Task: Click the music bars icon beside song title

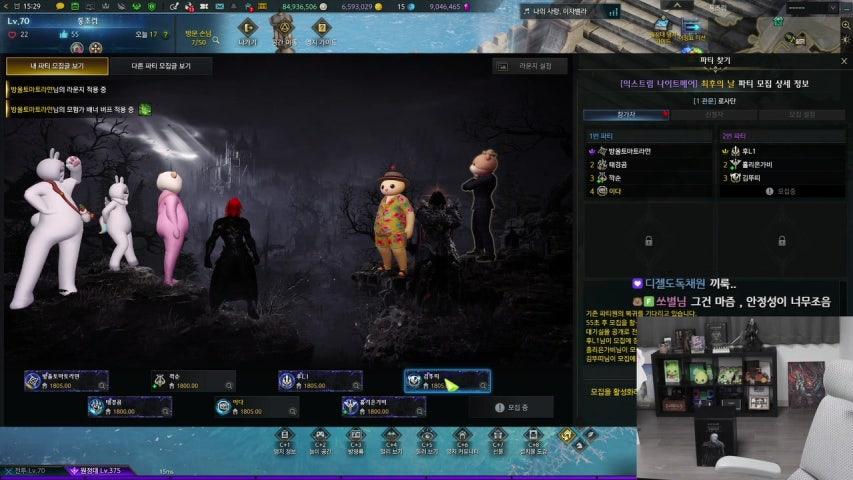Action: point(614,11)
